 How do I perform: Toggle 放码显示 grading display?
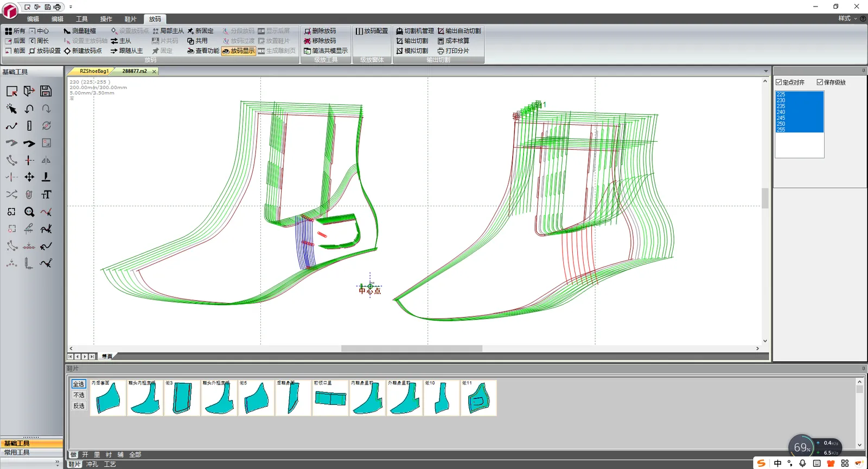coord(238,50)
